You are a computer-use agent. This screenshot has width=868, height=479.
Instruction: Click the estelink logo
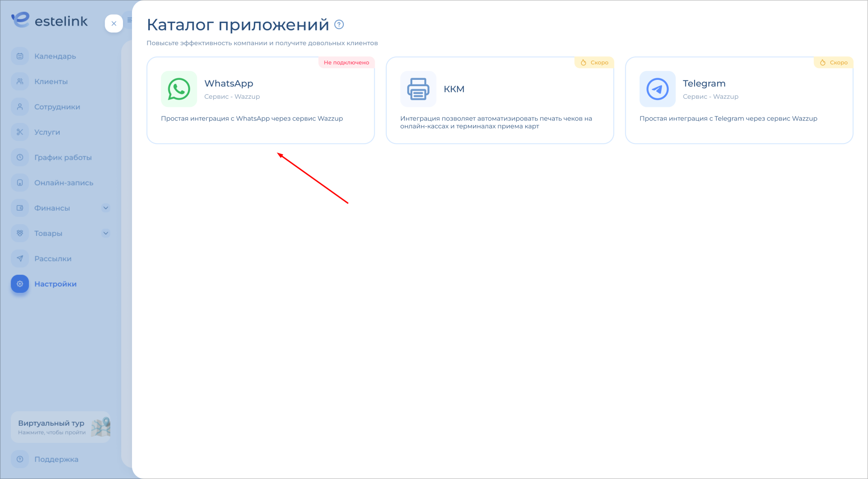(49, 20)
